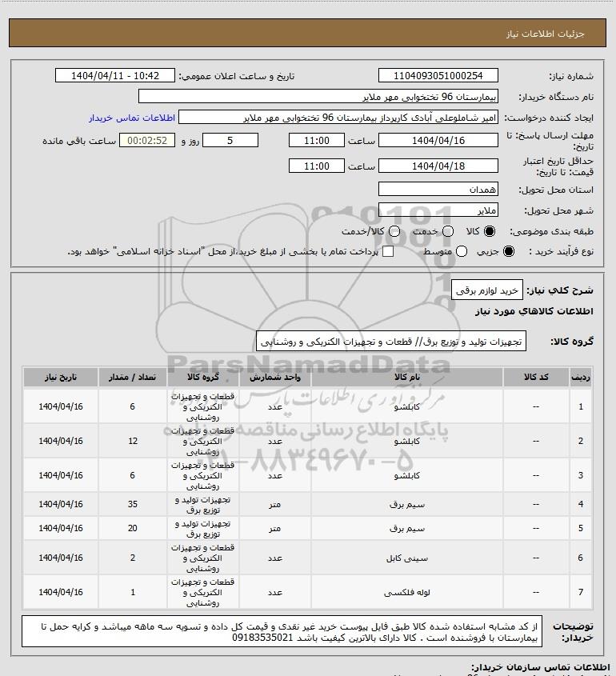Click unit متر in row 5

pyautogui.click(x=275, y=528)
